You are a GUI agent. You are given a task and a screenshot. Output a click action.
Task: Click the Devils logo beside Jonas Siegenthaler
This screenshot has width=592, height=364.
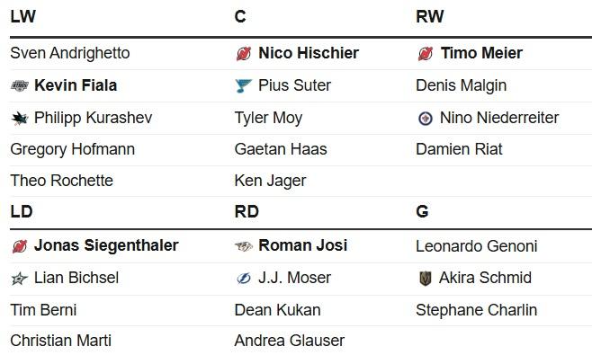20,246
